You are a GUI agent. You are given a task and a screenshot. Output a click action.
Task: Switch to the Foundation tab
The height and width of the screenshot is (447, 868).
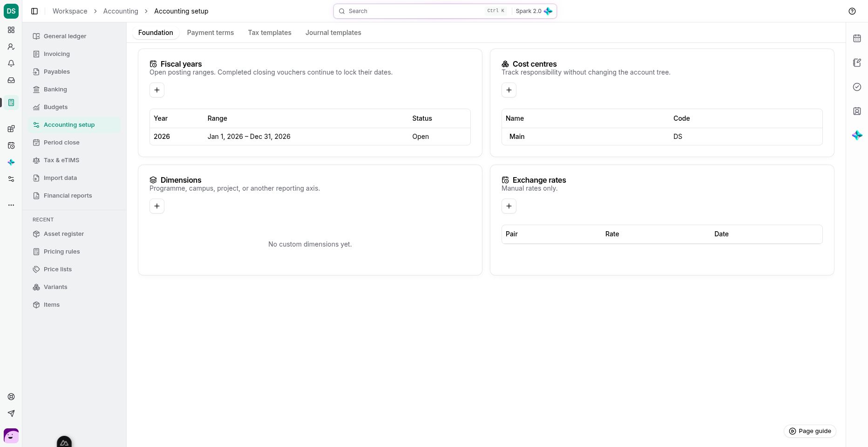pos(156,33)
